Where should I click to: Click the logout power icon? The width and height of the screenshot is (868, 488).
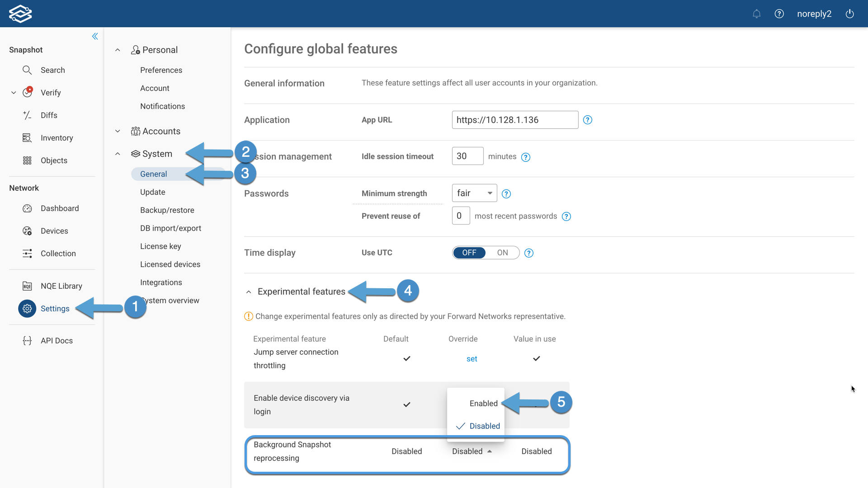(x=849, y=14)
